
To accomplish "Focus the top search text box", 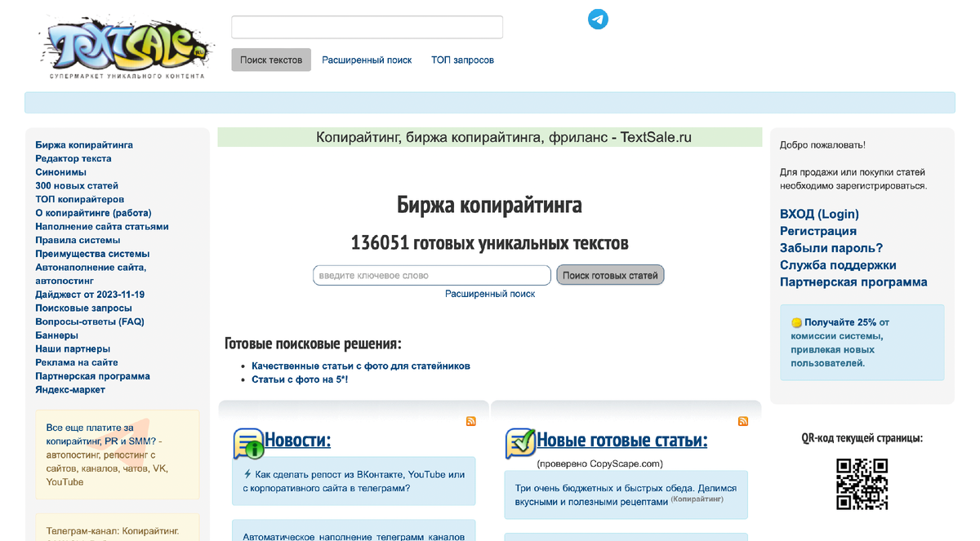I will click(367, 27).
